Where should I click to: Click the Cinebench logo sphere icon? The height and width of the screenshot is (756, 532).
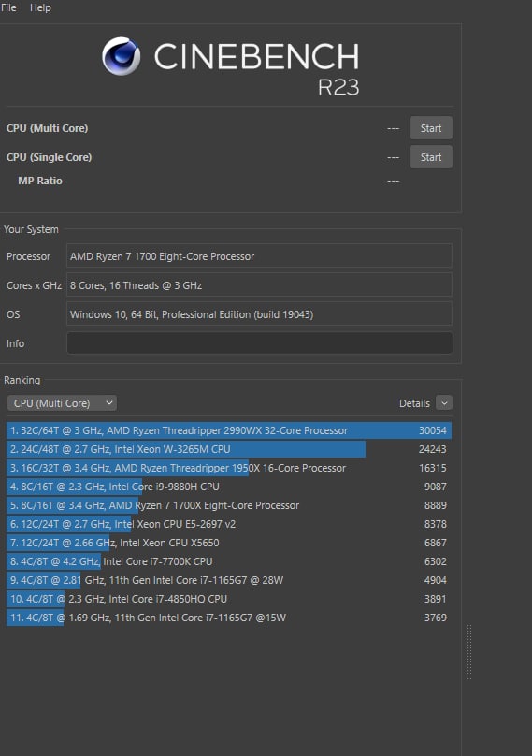(121, 56)
